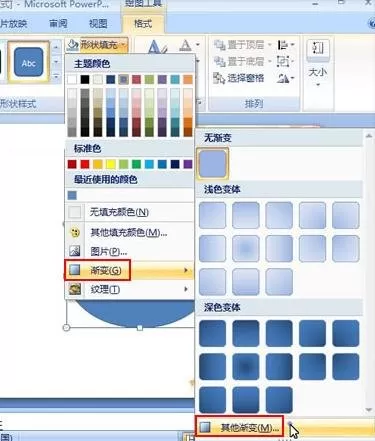Click the Texture menu icon
375x441 pixels.
click(x=75, y=289)
